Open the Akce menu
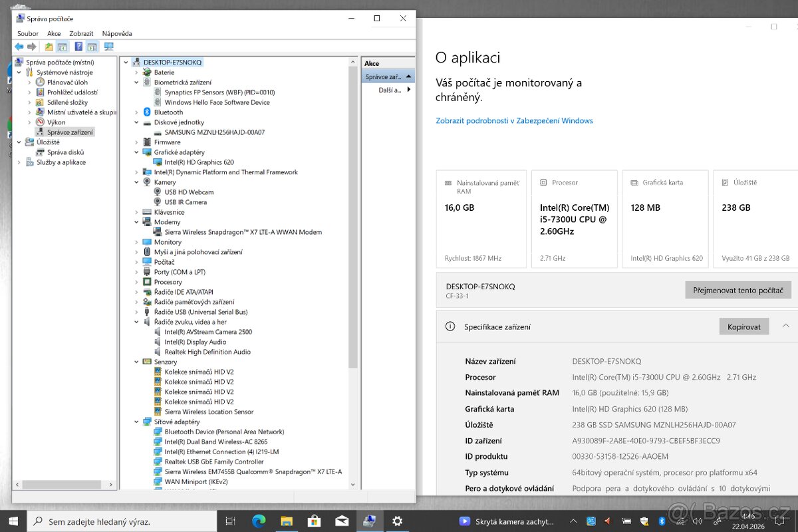 (x=54, y=33)
